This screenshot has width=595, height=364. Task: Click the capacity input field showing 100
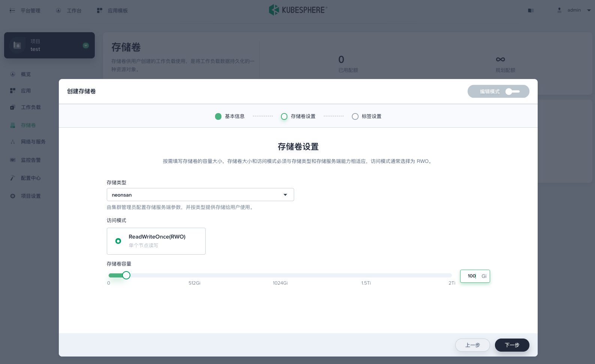(x=471, y=276)
